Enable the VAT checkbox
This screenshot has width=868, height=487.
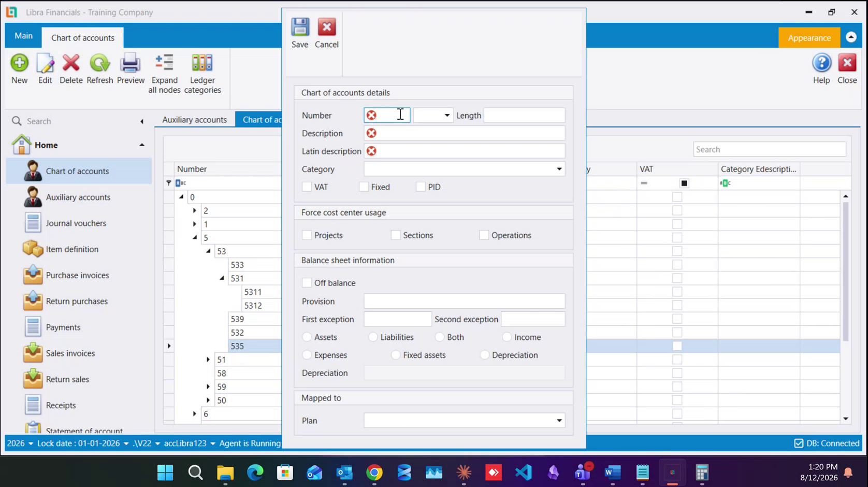(307, 187)
